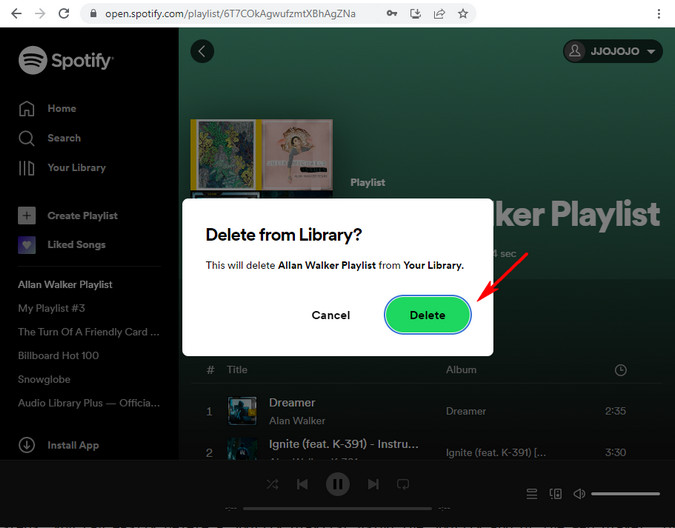Play the Dreamer track row
The image size is (675, 528).
click(x=427, y=411)
